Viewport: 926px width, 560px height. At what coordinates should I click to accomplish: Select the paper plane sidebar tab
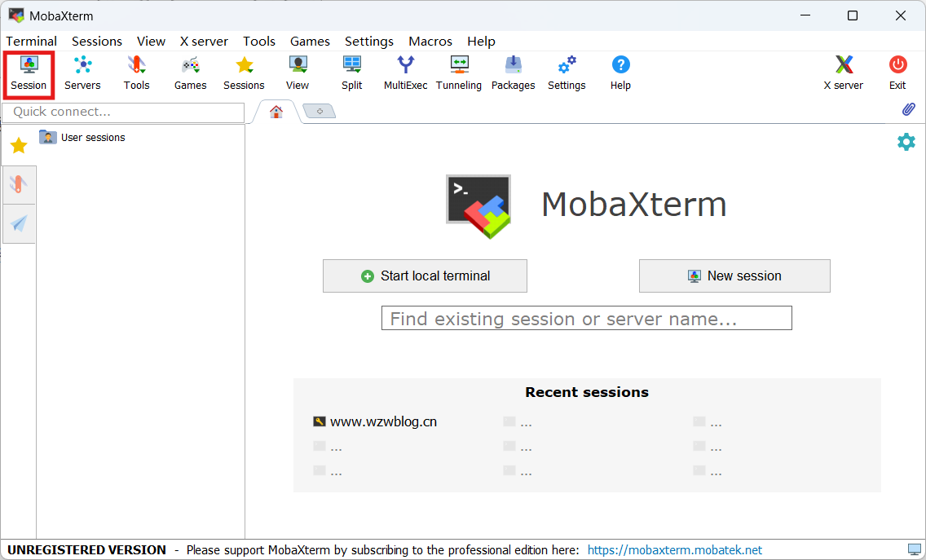(18, 223)
